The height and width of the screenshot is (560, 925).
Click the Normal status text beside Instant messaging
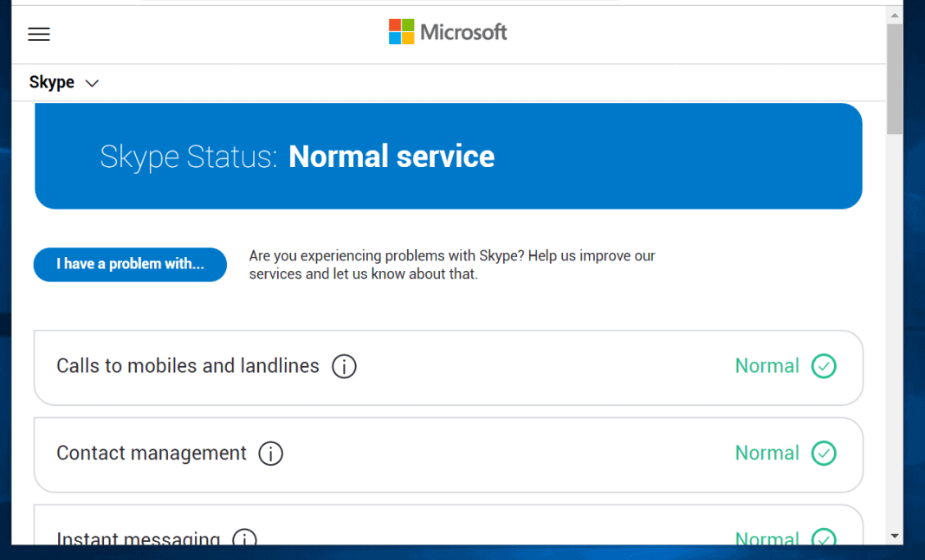coord(767,538)
